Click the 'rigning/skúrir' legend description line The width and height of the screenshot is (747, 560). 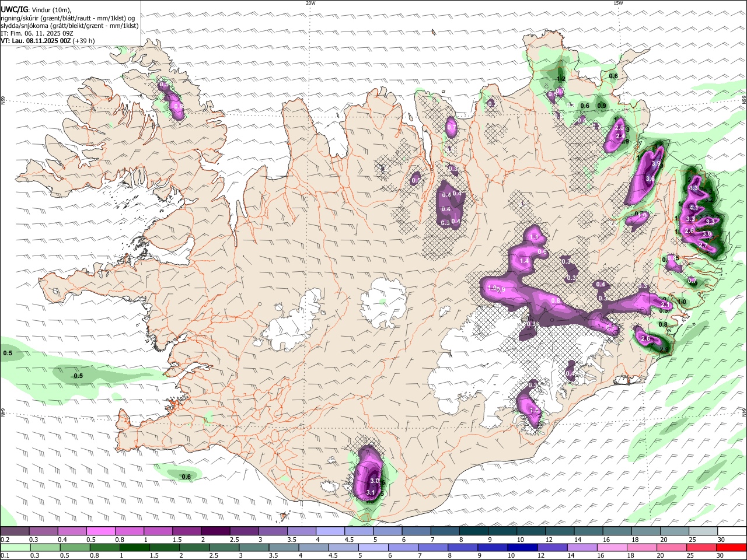tap(68, 17)
